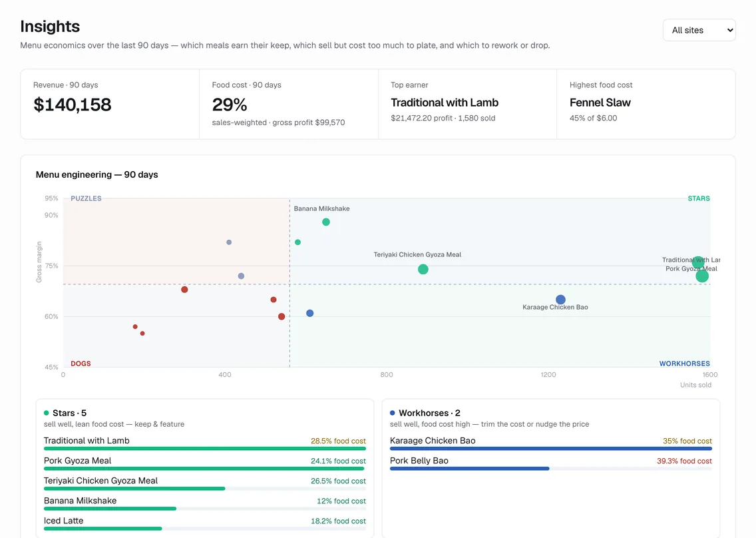Open the All sites dropdown
The height and width of the screenshot is (538, 756).
point(699,30)
